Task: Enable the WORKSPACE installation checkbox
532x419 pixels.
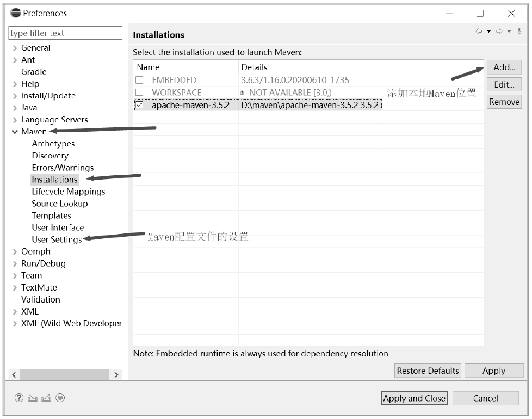Action: [x=140, y=93]
